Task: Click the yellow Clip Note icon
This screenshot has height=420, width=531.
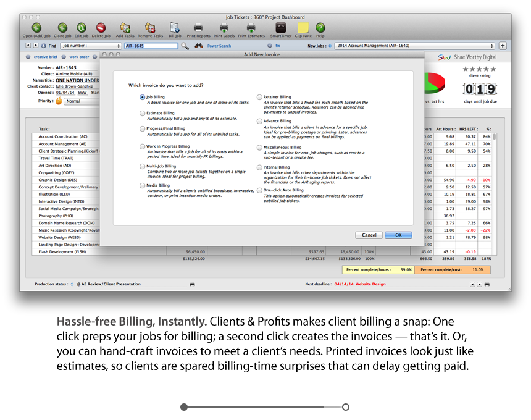Action: 303,28
